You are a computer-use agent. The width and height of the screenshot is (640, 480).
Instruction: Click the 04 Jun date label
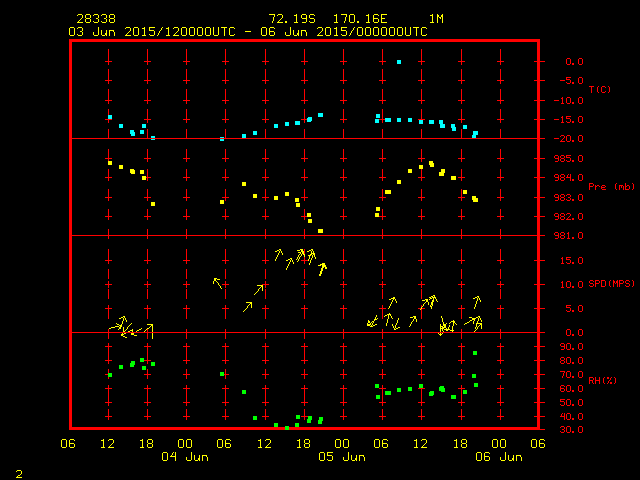click(x=185, y=457)
